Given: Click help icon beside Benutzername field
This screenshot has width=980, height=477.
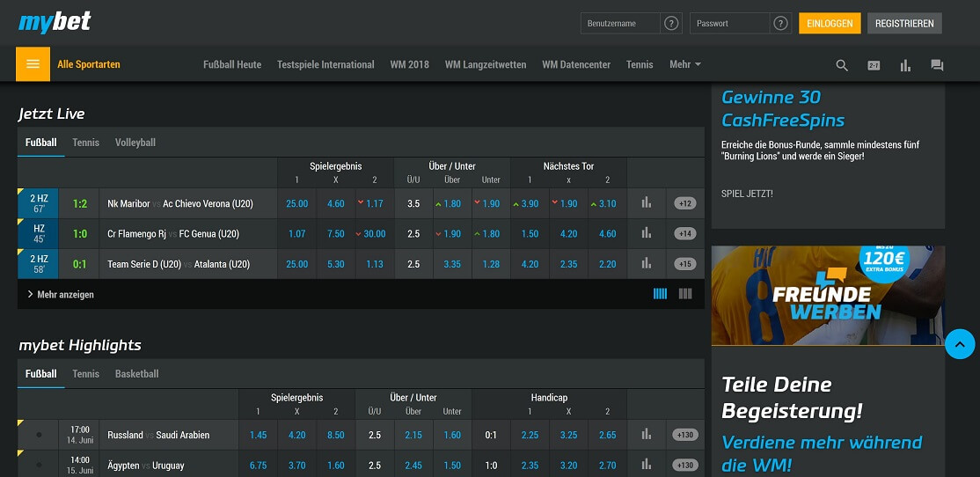Looking at the screenshot, I should (x=672, y=24).
